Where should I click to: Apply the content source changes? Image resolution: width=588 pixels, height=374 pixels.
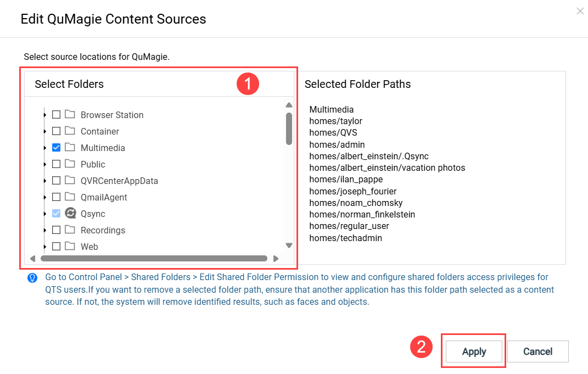tap(474, 351)
